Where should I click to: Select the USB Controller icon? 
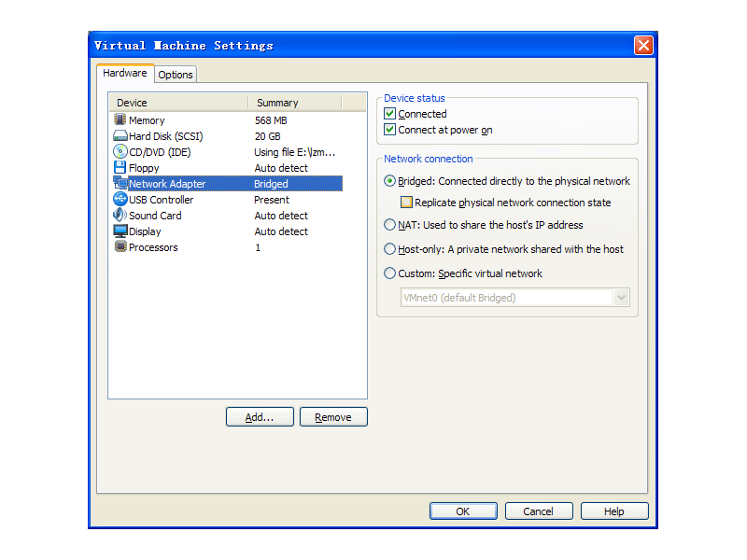(x=120, y=200)
